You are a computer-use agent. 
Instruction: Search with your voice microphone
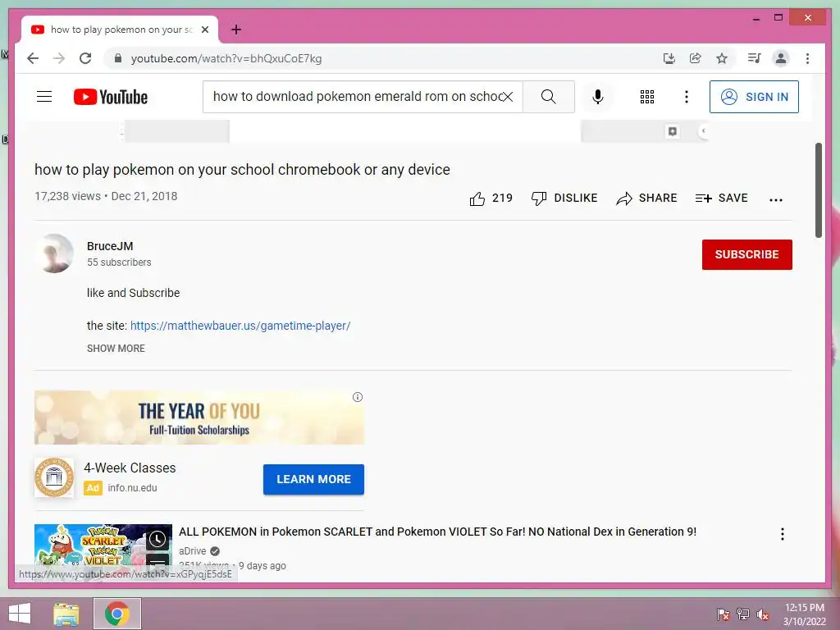(598, 97)
